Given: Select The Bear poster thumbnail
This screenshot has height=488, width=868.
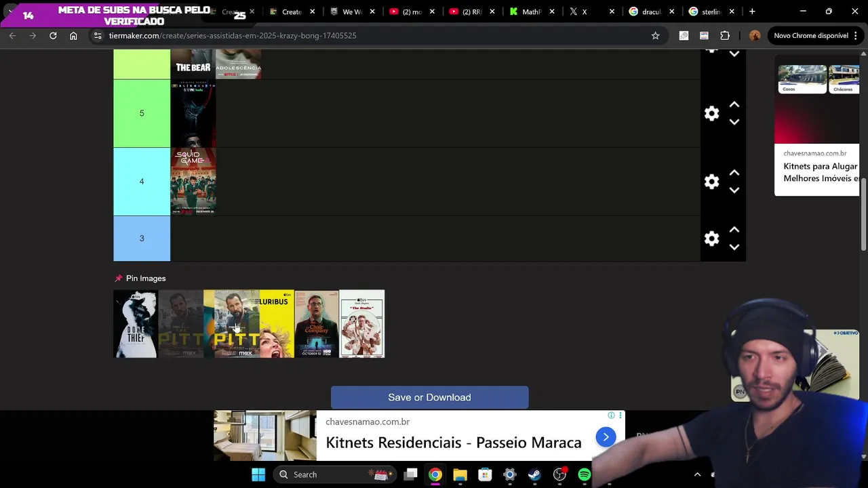Looking at the screenshot, I should 193,64.
